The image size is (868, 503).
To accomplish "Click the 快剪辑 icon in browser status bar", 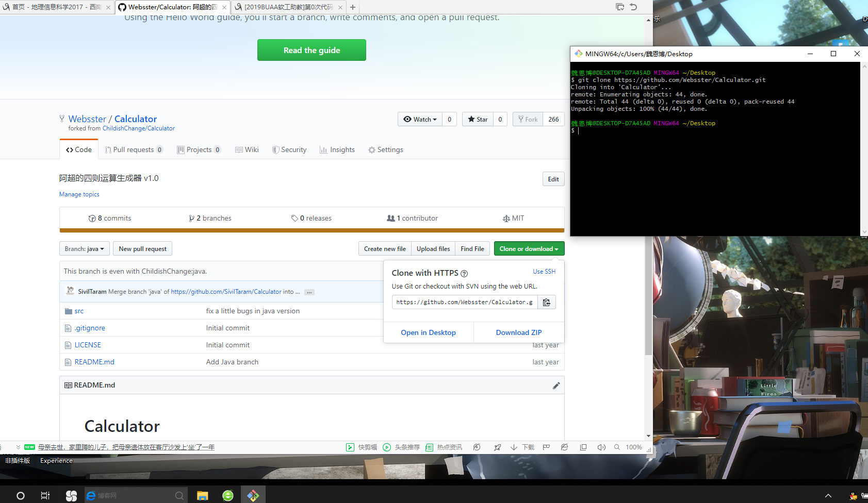I will tap(350, 447).
